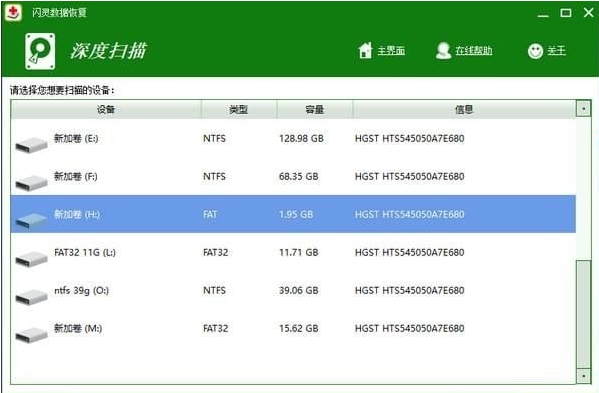Click the NTFS type cell of O: row
Image resolution: width=599 pixels, height=393 pixels.
click(214, 290)
